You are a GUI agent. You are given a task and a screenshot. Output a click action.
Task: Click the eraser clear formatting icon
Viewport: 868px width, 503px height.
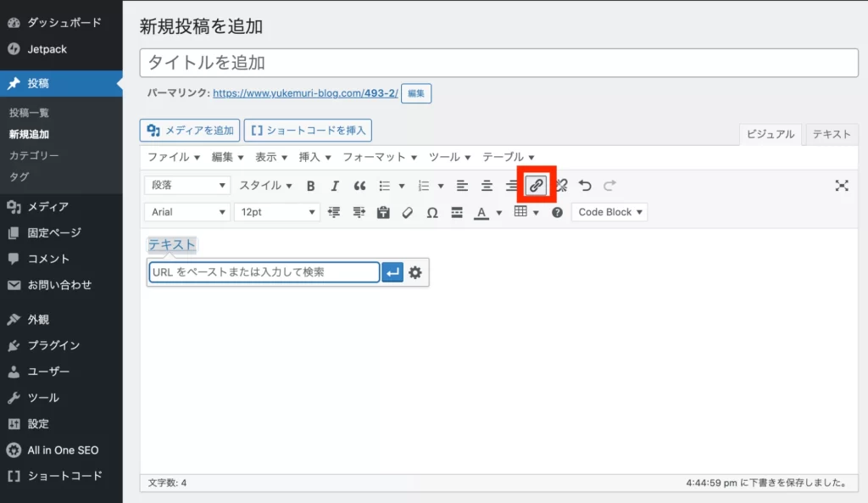click(x=408, y=212)
